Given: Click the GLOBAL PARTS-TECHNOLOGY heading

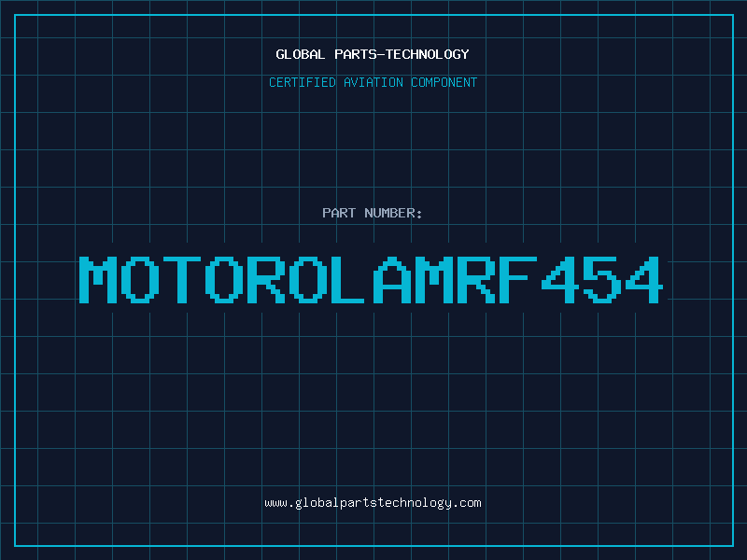Looking at the screenshot, I should pyautogui.click(x=373, y=54).
